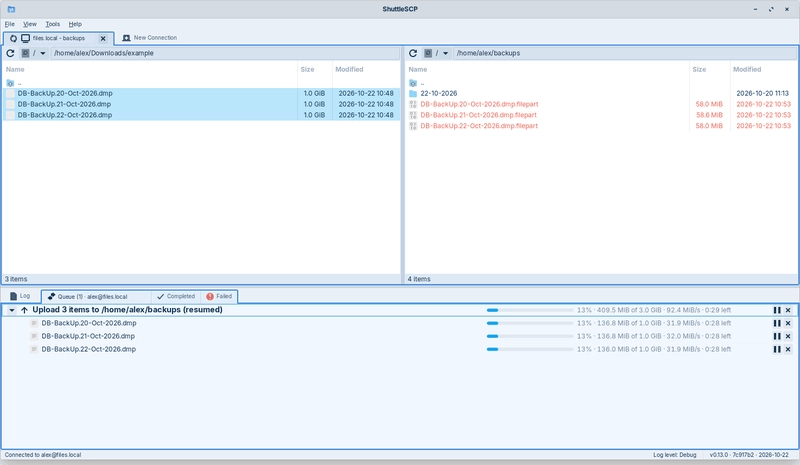Select local file DB-BackUp.22-Oct-2026.dmp

tap(201, 115)
